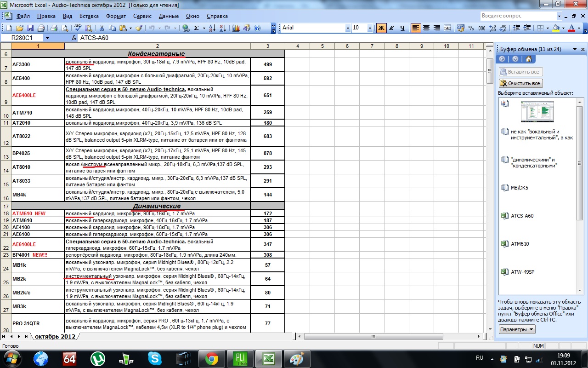Image resolution: width=588 pixels, height=368 pixels.
Task: Click the Decrease Decimal icon
Action: pos(503,28)
